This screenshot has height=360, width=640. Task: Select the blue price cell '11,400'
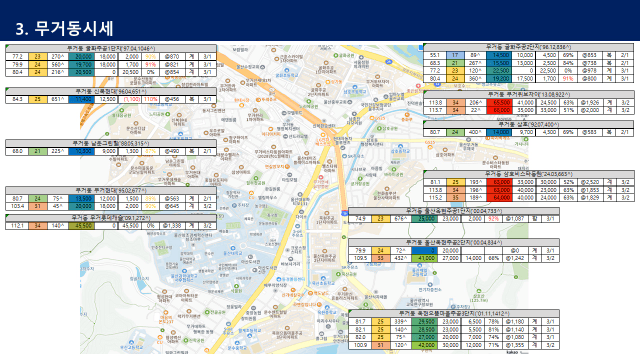pyautogui.click(x=82, y=99)
